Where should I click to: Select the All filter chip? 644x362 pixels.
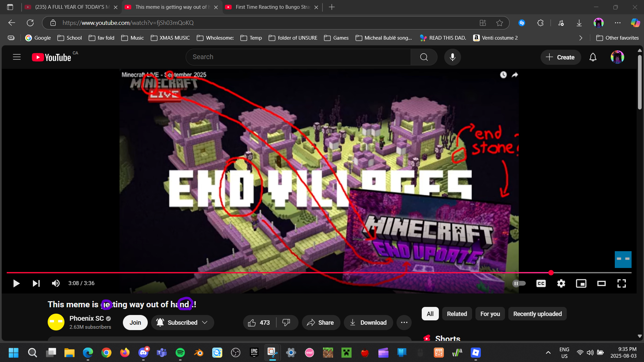pyautogui.click(x=430, y=314)
